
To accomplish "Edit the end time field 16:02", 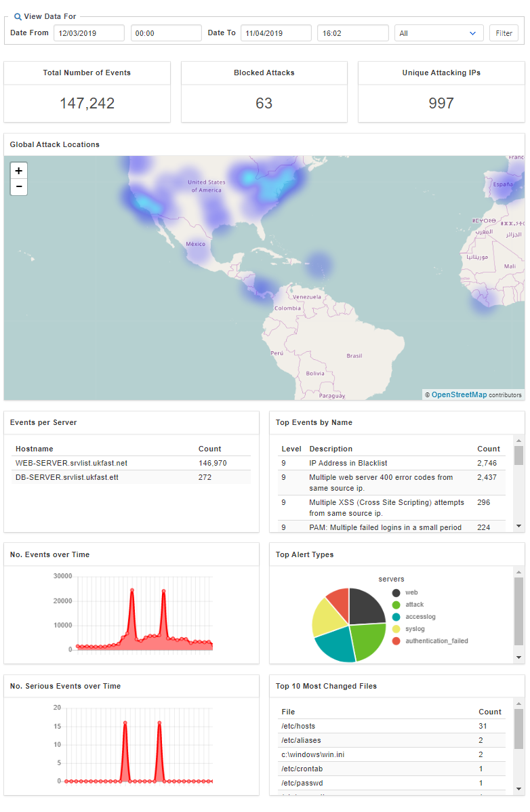I will 353,33.
